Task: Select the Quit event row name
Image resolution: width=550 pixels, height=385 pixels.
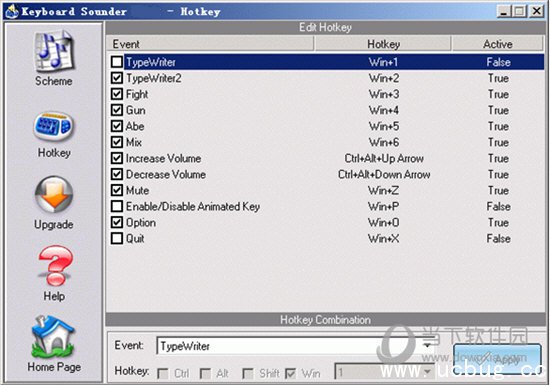Action: (135, 239)
